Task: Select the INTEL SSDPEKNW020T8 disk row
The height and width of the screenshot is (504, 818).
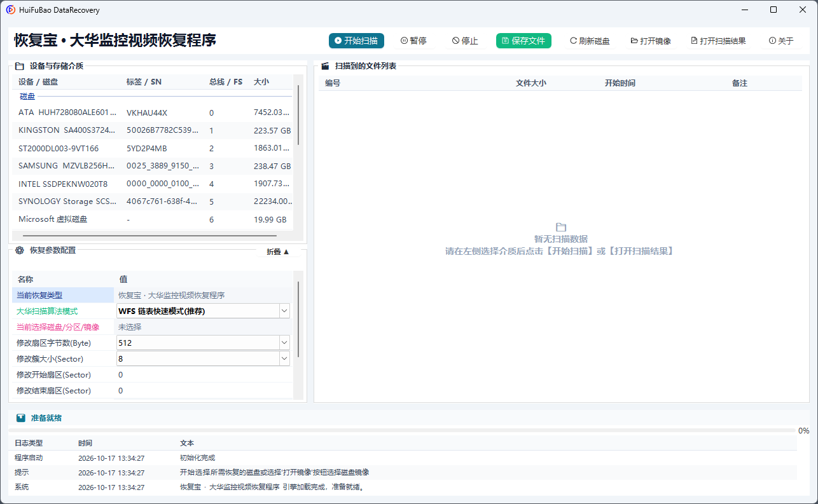Action: pyautogui.click(x=153, y=184)
